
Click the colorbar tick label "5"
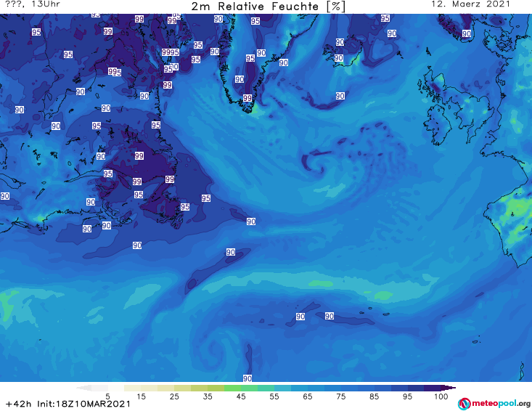click(x=107, y=396)
